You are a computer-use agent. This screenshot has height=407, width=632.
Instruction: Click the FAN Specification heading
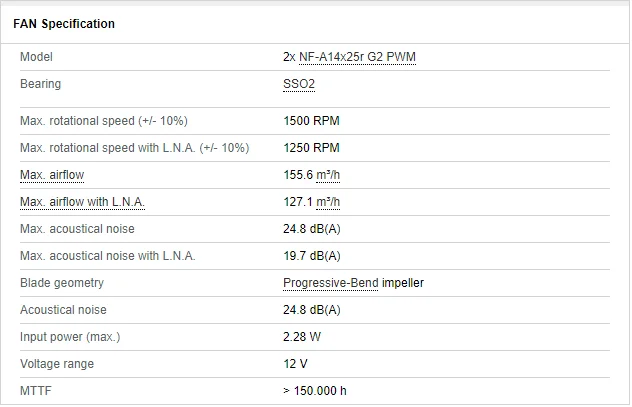(64, 23)
